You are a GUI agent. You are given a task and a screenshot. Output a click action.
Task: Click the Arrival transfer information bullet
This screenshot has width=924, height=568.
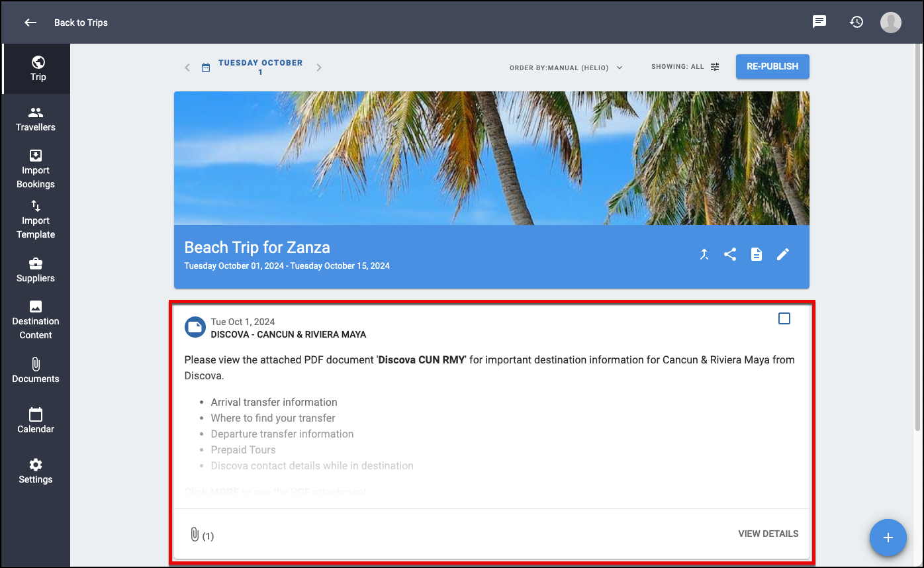tap(274, 402)
